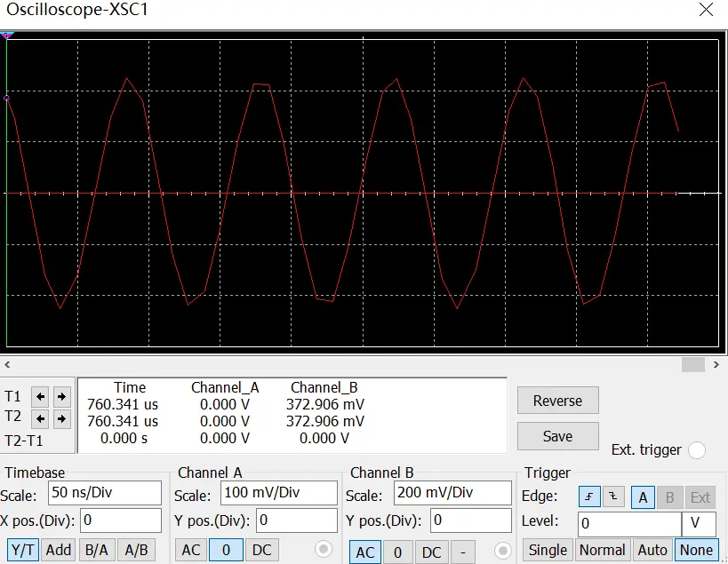Move cursor T1 left with arrow
Viewport: 728px width, 564px height.
[x=40, y=396]
